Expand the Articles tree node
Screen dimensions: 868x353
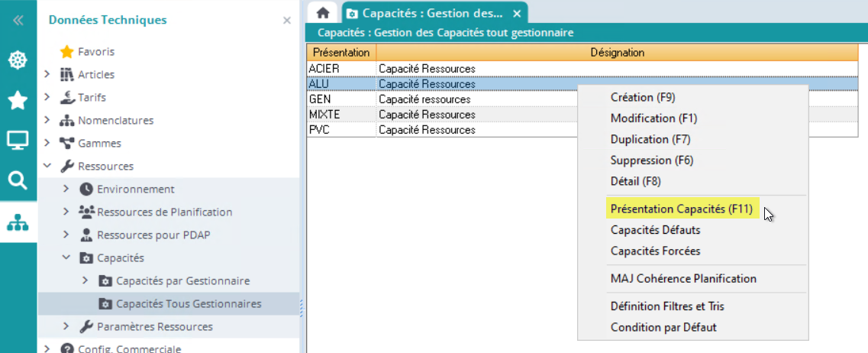pos(47,74)
